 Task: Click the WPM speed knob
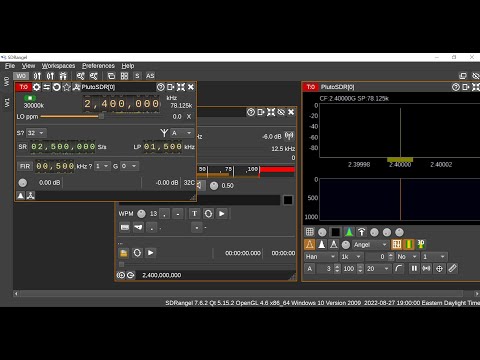click(141, 214)
